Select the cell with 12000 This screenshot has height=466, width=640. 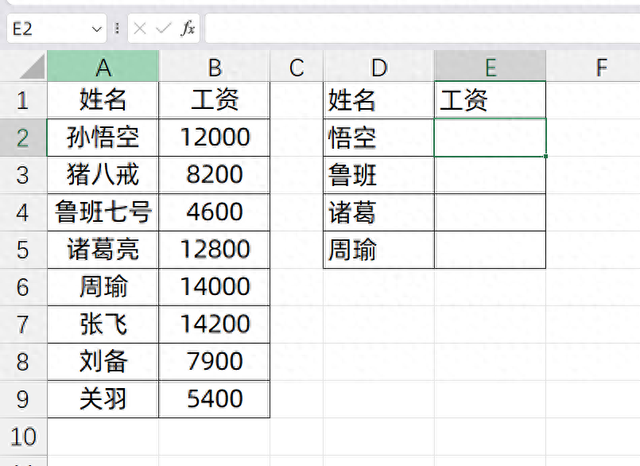click(x=214, y=138)
